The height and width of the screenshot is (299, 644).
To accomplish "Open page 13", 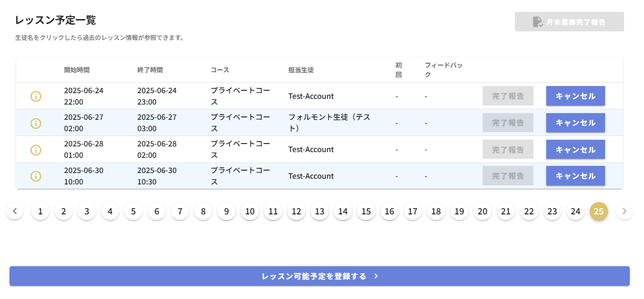I will (319, 211).
